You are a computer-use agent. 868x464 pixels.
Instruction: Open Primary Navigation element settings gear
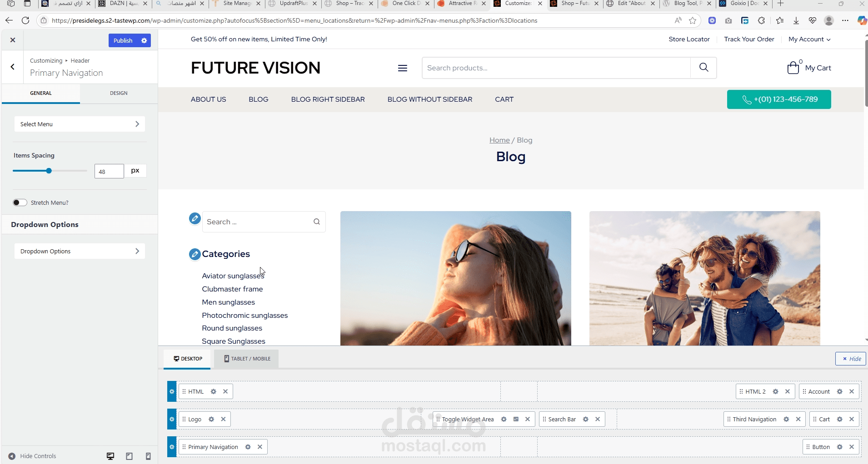tap(248, 447)
